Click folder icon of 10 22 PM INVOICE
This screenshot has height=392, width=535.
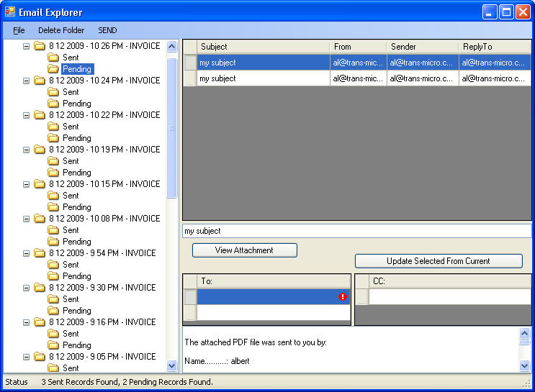click(40, 114)
